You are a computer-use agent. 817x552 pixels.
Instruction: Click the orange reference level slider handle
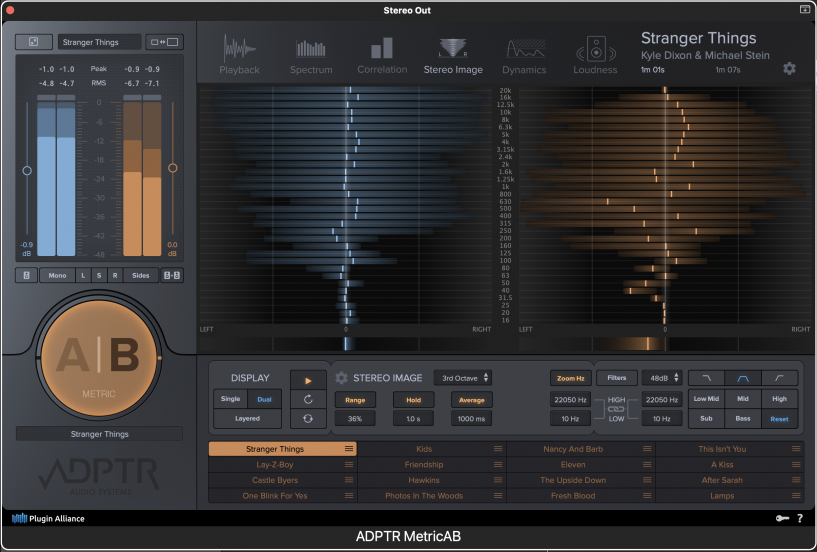(x=172, y=168)
